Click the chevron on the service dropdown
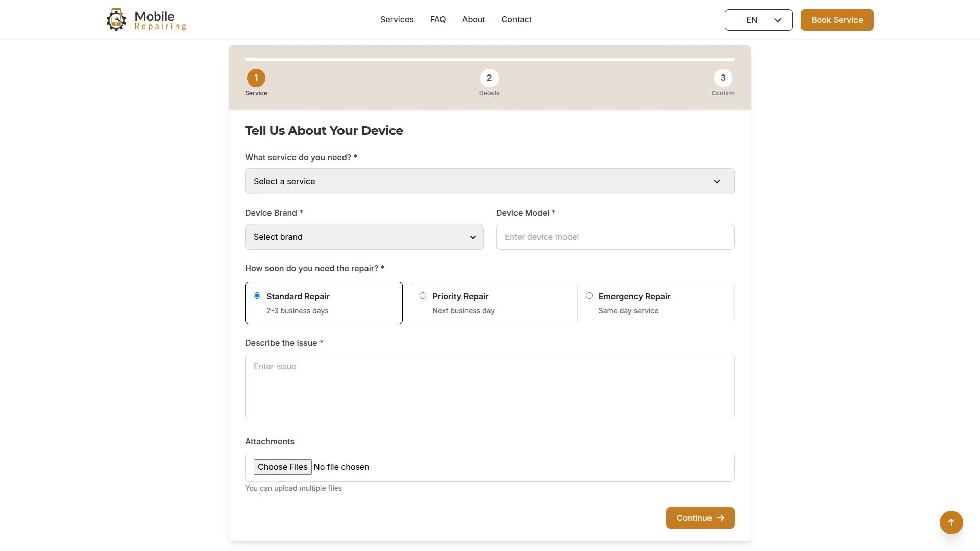This screenshot has height=551, width=980. 716,181
